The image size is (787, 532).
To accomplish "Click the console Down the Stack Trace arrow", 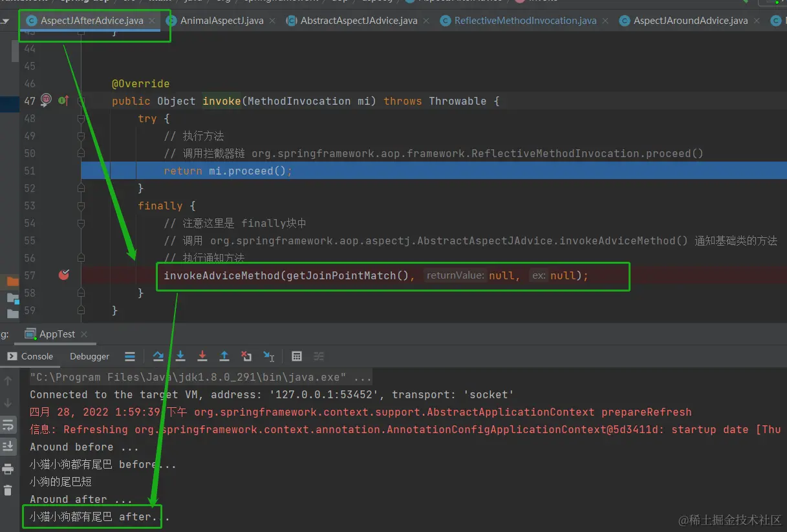I will click(8, 403).
